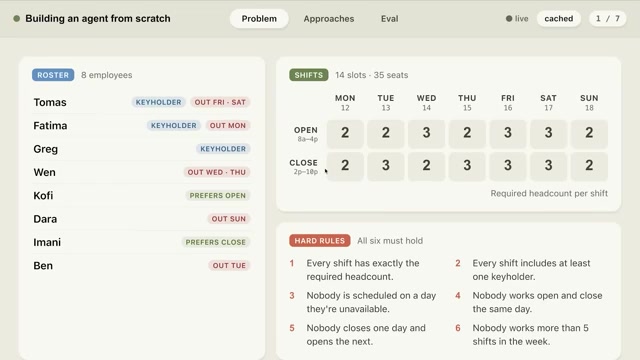Select employee Greg in the roster

46,149
